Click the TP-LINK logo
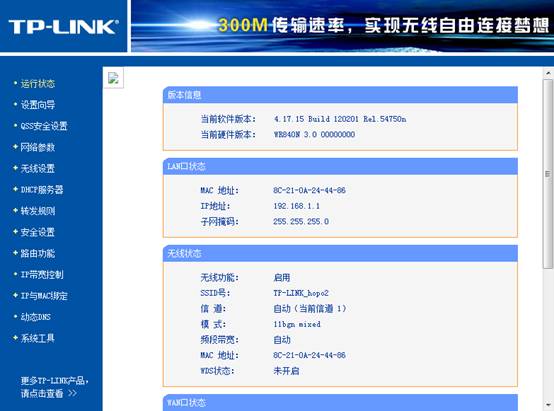This screenshot has height=411, width=554. coord(64,27)
